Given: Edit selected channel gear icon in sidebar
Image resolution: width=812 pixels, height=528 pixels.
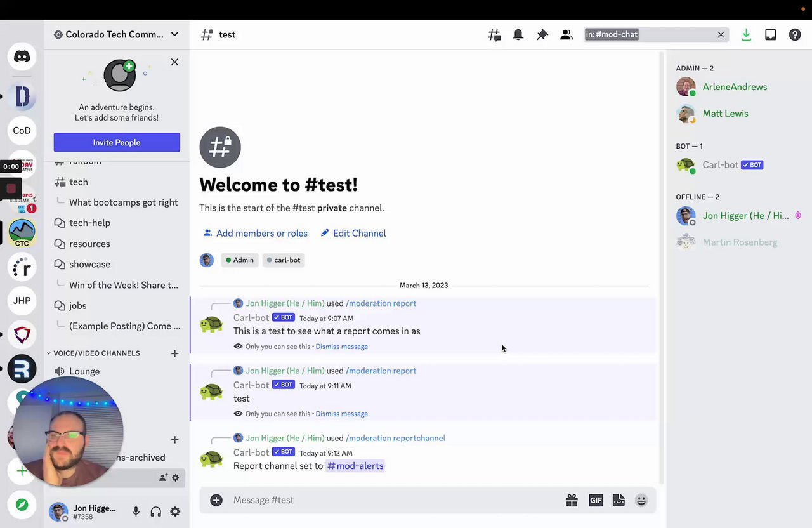Looking at the screenshot, I should (176, 478).
